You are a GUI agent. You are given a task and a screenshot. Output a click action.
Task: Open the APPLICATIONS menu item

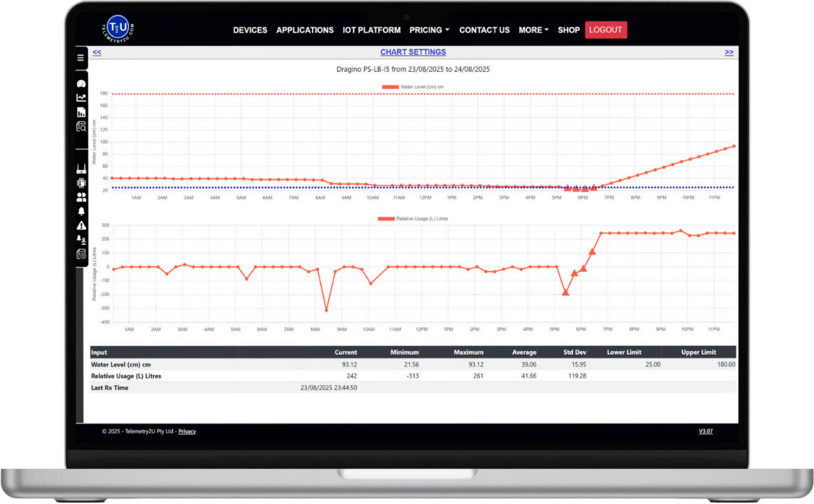click(x=305, y=30)
